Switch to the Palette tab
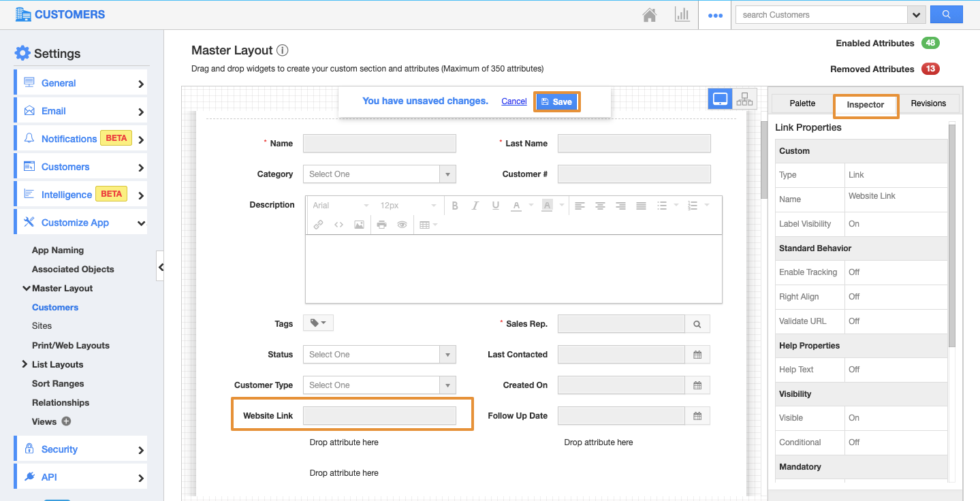Image resolution: width=980 pixels, height=501 pixels. [x=802, y=103]
